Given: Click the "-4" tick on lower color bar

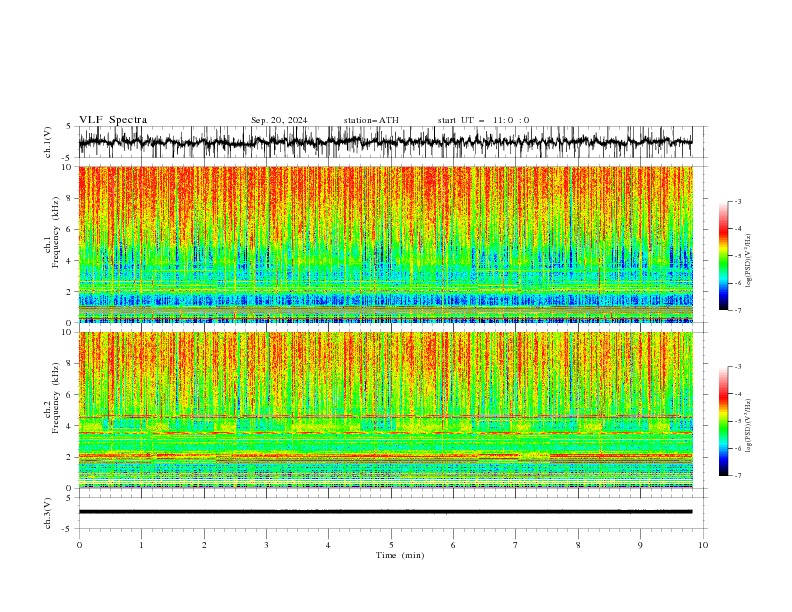Looking at the screenshot, I should [x=737, y=394].
